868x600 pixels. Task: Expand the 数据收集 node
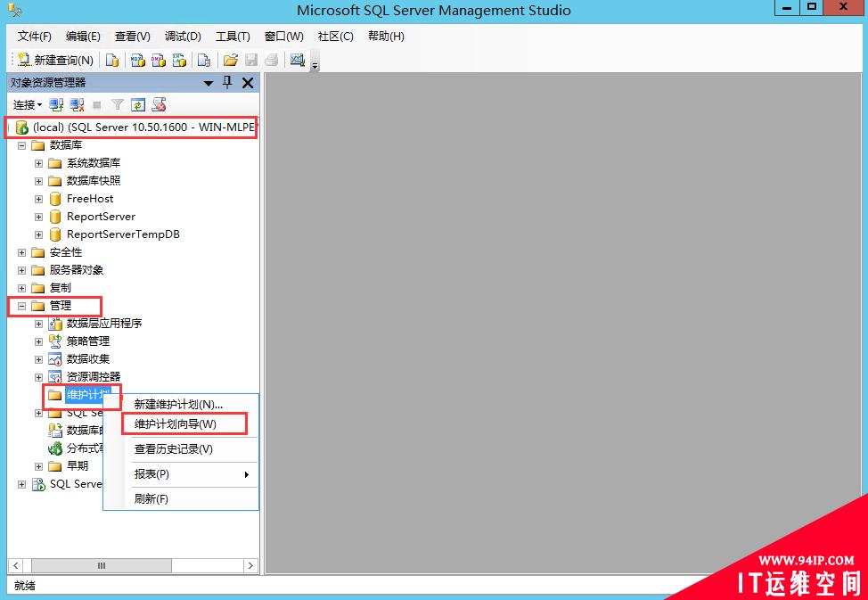[38, 359]
